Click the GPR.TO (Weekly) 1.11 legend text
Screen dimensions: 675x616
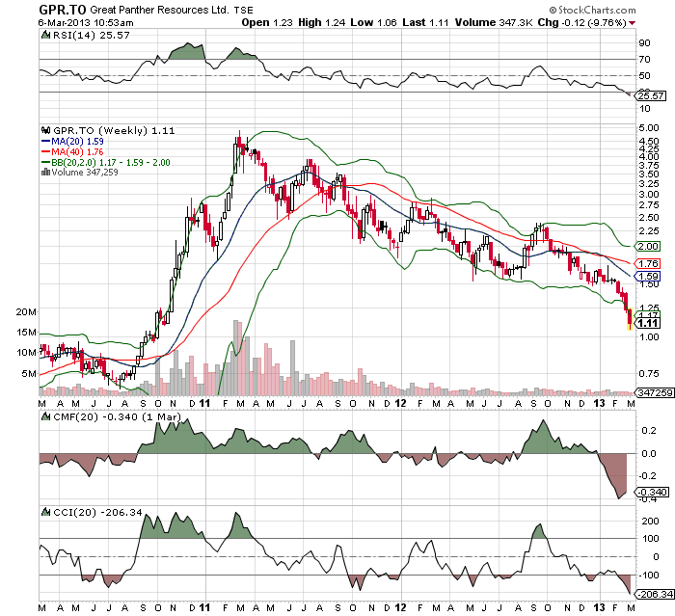point(114,130)
